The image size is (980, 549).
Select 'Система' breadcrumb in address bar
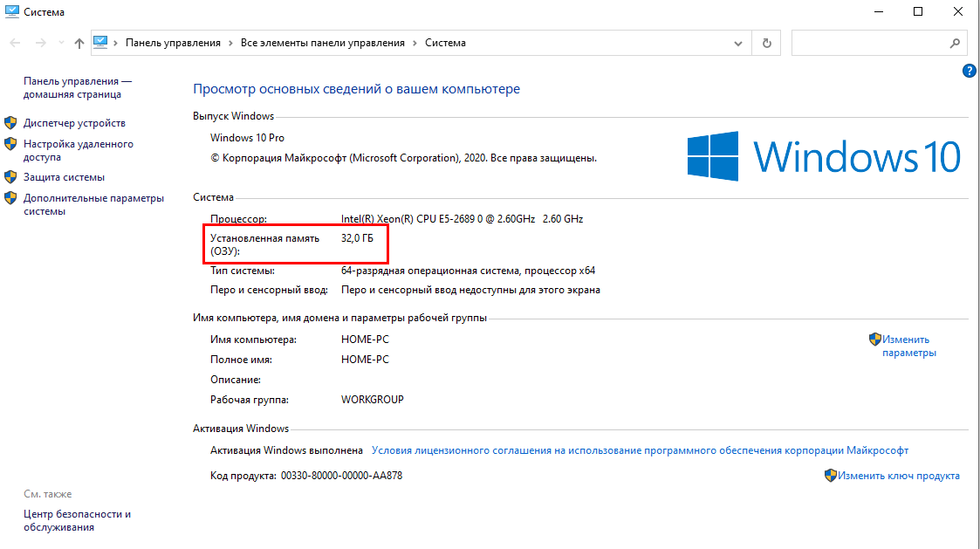point(445,43)
